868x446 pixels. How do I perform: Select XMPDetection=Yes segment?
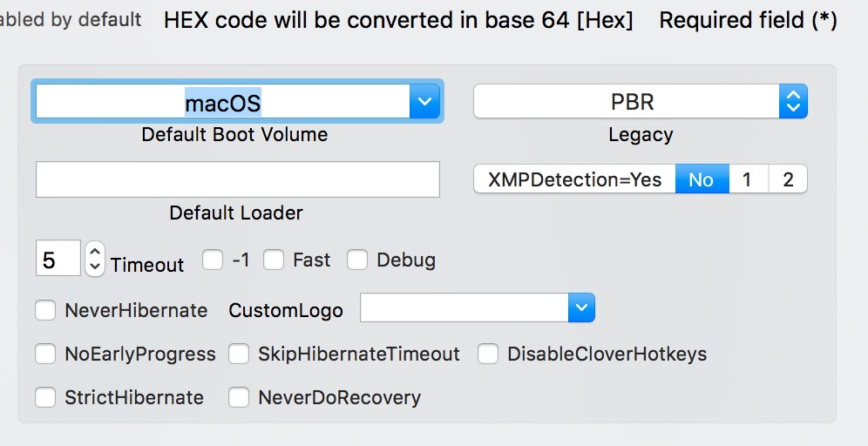574,179
